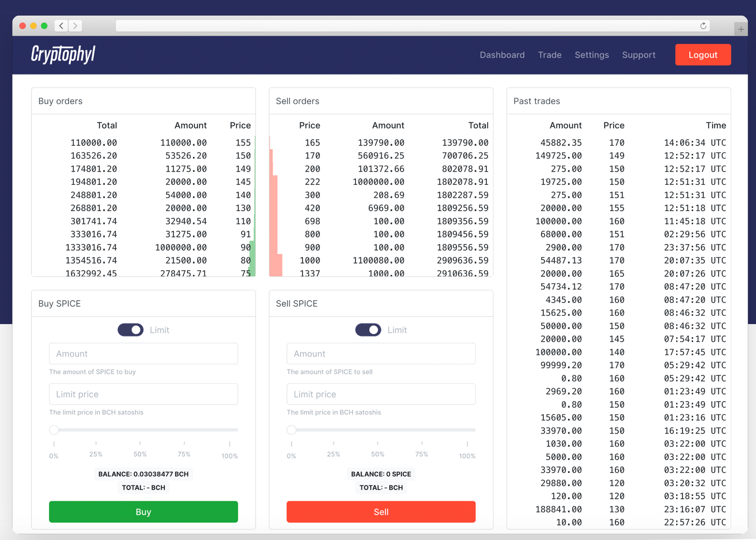Click the Cryptophyl logo
This screenshot has width=756, height=540.
tap(63, 55)
